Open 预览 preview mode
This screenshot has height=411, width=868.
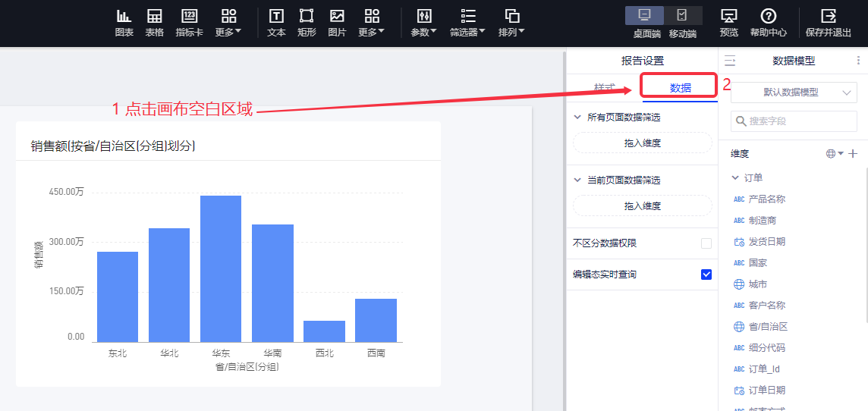728,23
